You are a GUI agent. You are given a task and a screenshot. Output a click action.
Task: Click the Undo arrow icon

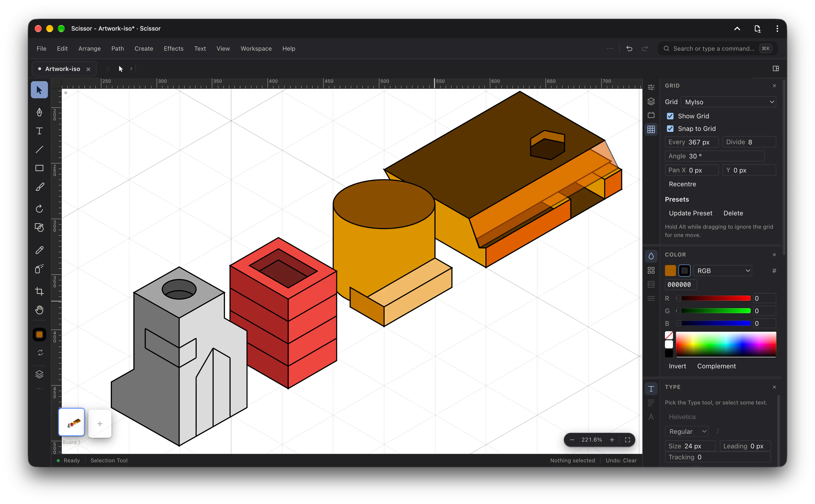coord(629,49)
